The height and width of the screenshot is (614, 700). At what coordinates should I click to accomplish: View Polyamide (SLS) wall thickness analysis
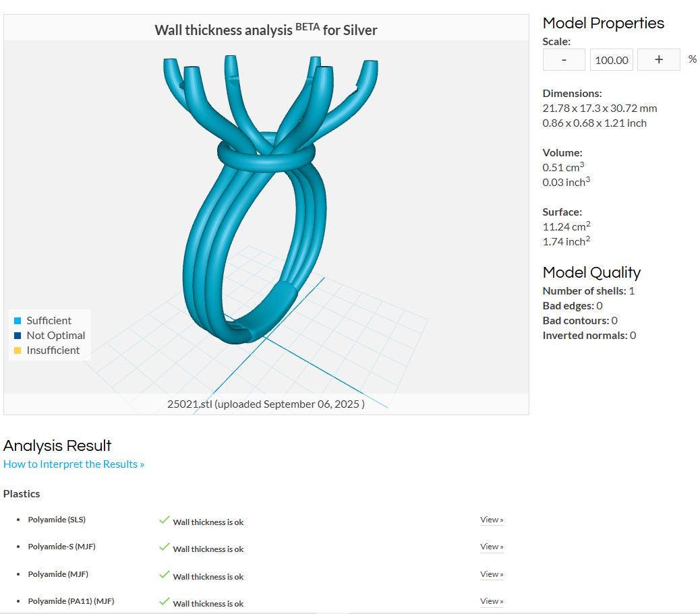click(492, 520)
